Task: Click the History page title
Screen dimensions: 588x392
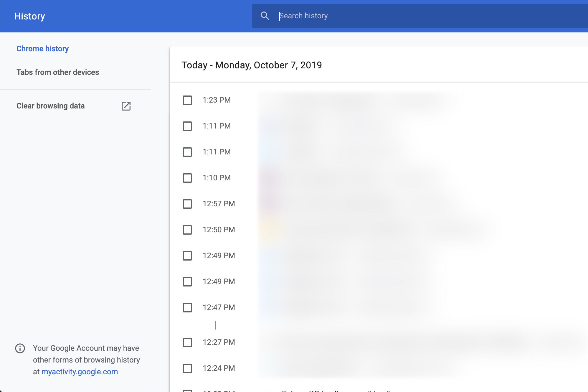Action: click(29, 16)
